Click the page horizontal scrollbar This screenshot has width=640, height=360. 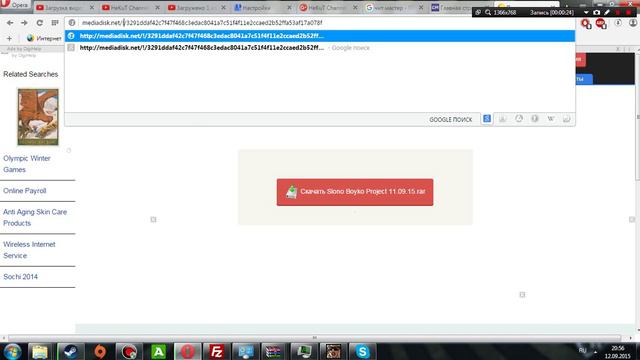(314, 338)
